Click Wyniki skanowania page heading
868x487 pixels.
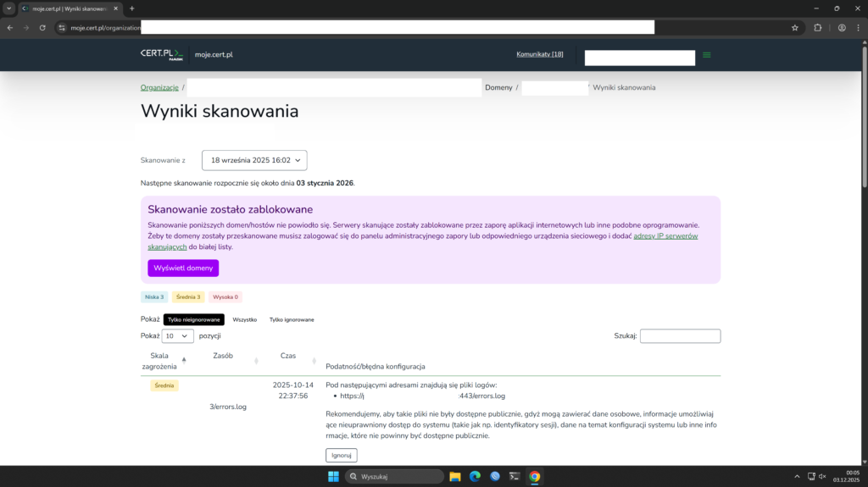coord(220,111)
